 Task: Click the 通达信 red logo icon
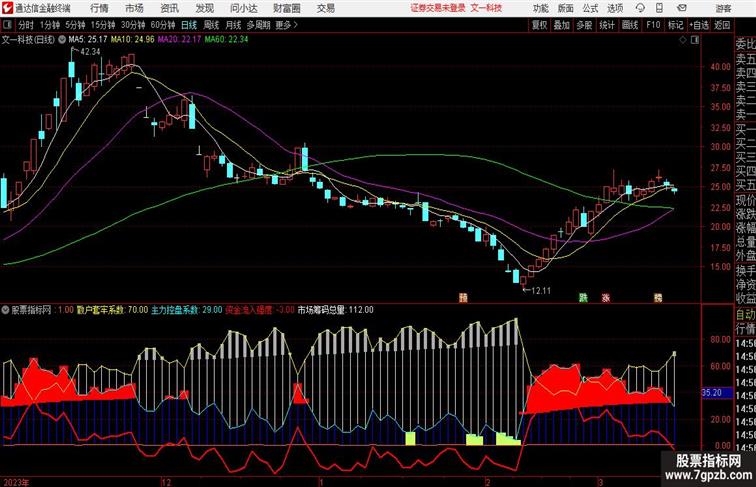click(x=7, y=8)
